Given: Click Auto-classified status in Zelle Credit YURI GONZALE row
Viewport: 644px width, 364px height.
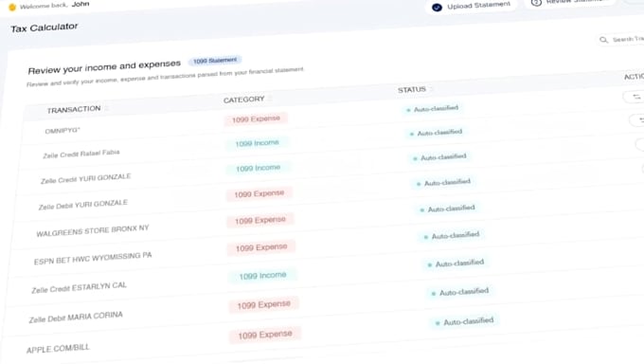Looking at the screenshot, I should pyautogui.click(x=439, y=157).
